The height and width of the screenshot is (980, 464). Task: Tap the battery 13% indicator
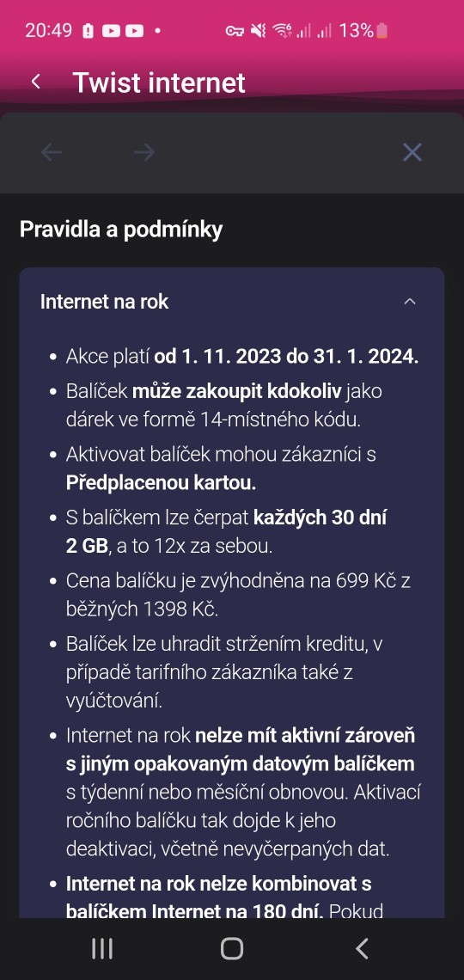[363, 30]
